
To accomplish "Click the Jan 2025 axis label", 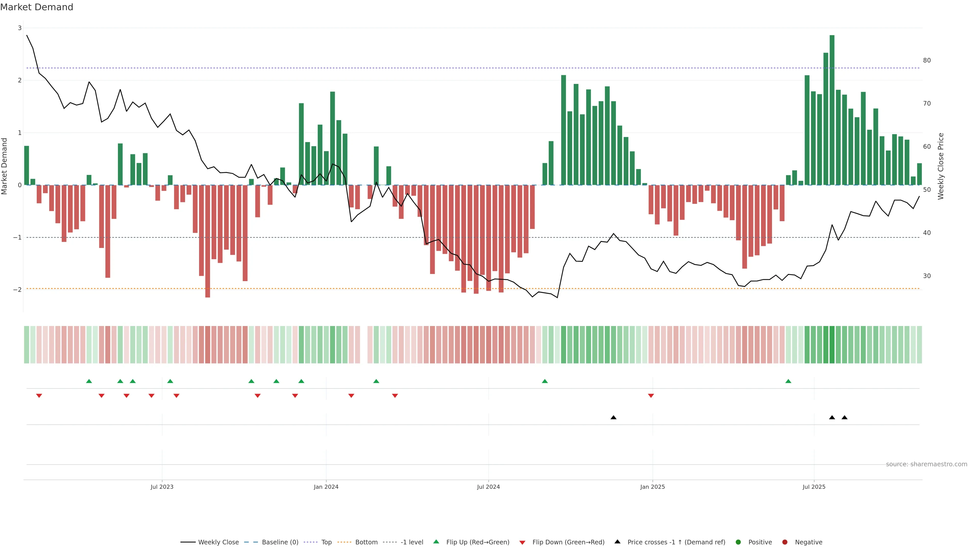I will 653,487.
